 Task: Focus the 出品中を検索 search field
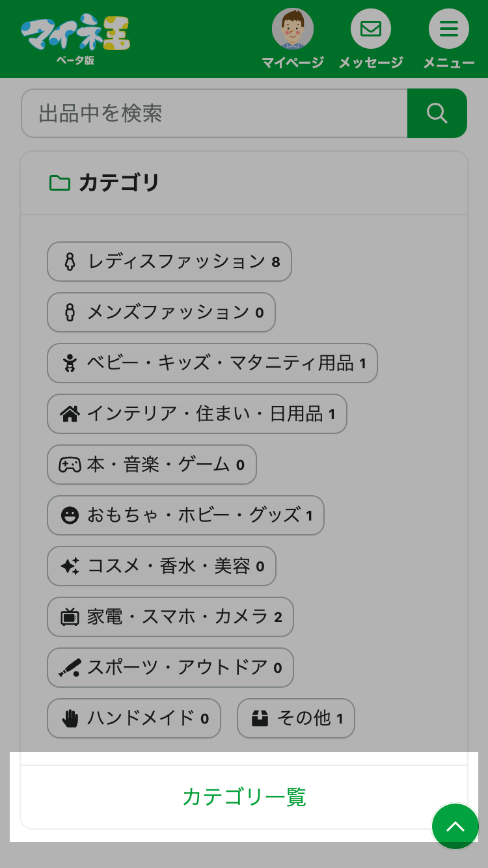[x=214, y=114]
